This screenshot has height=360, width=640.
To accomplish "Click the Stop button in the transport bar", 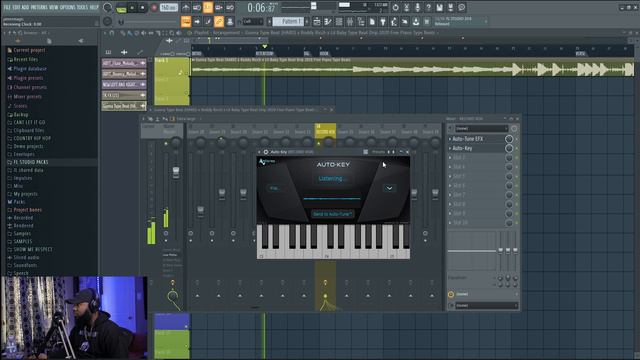I will pyautogui.click(x=142, y=8).
